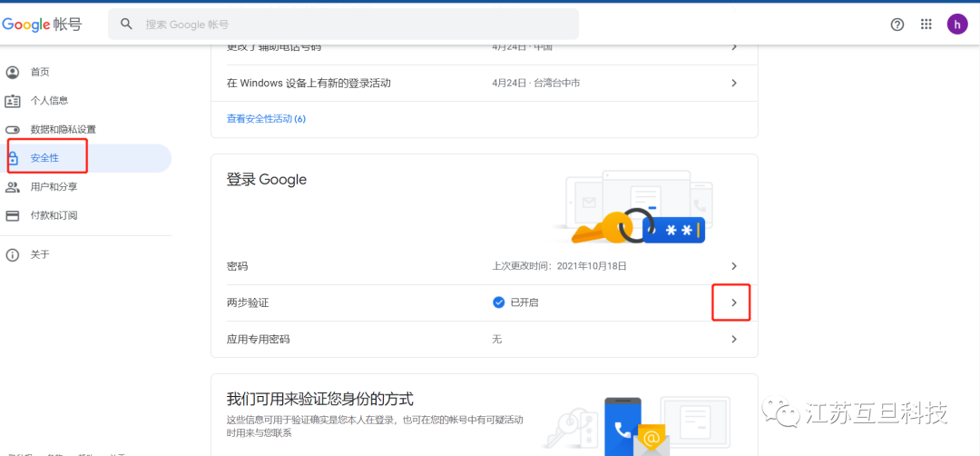
Task: Expand the app-specific passwords row chevron
Action: 734,339
